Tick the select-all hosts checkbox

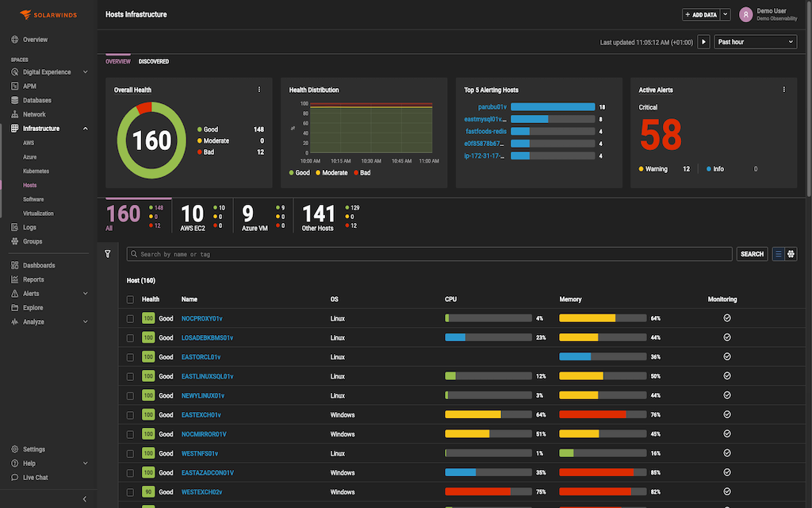[x=131, y=299]
